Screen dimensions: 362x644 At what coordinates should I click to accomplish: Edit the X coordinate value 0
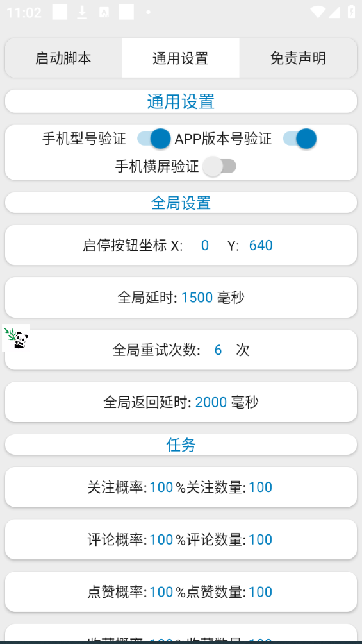point(205,245)
